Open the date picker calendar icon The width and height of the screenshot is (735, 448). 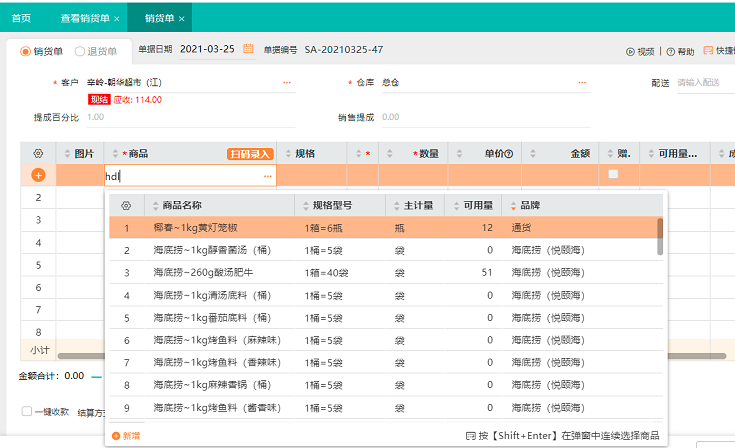pos(247,50)
